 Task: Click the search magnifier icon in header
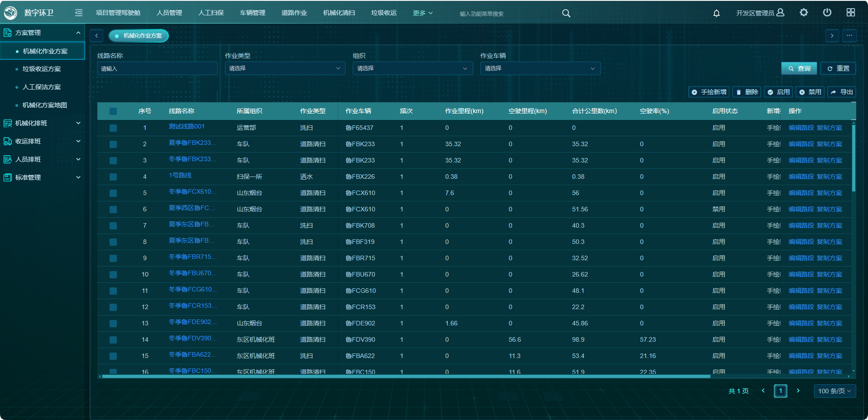566,14
